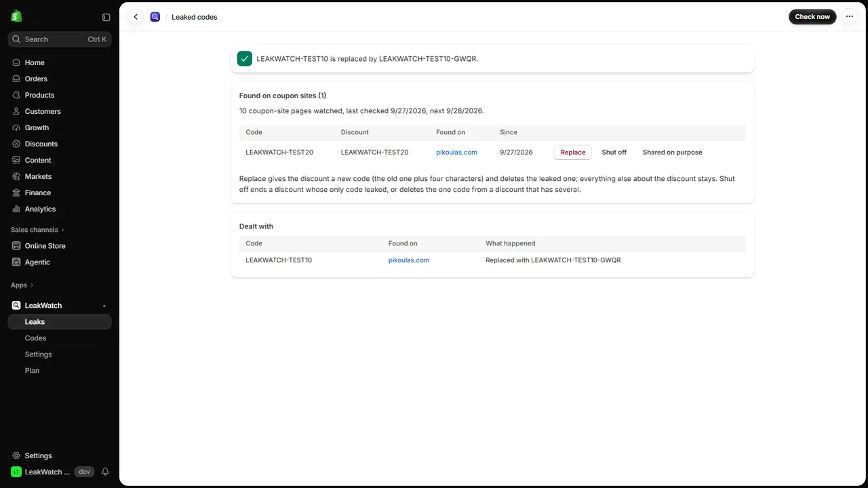Click the Check now button
Screen dimensions: 868x488
tap(812, 16)
